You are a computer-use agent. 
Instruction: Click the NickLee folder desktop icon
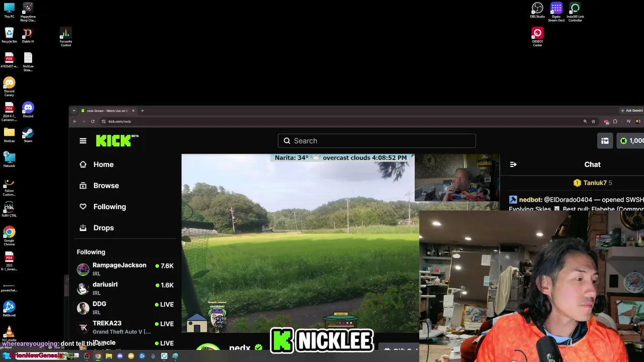[9, 135]
